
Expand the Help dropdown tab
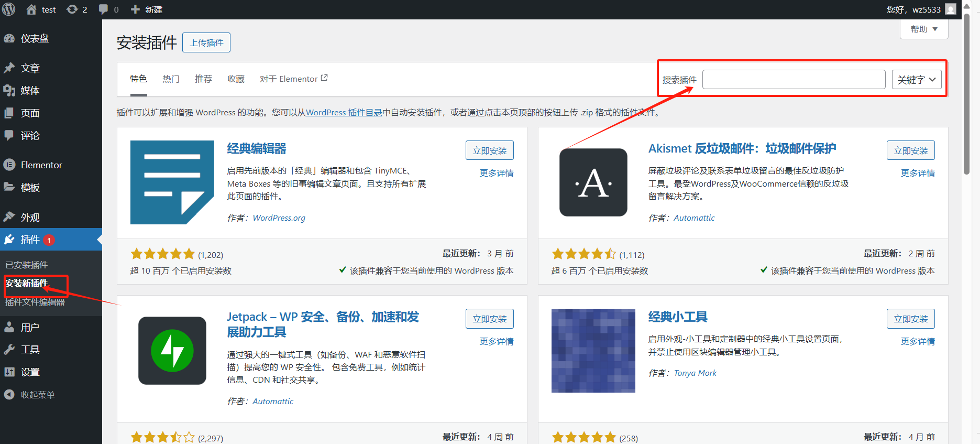click(x=923, y=29)
